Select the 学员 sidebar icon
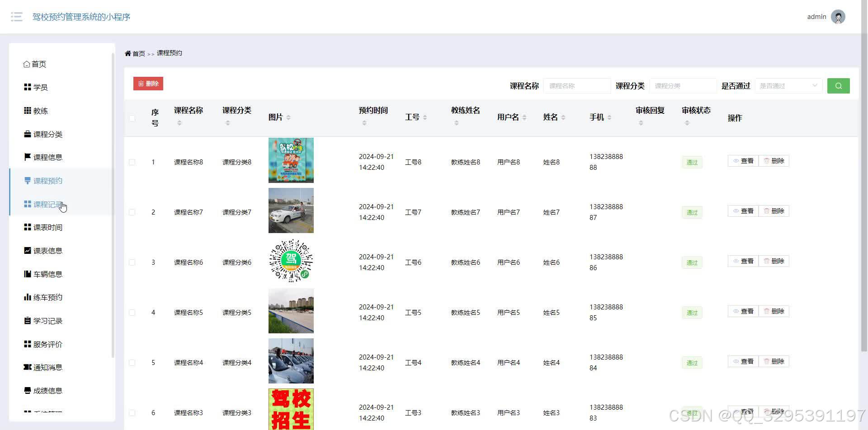 (27, 87)
